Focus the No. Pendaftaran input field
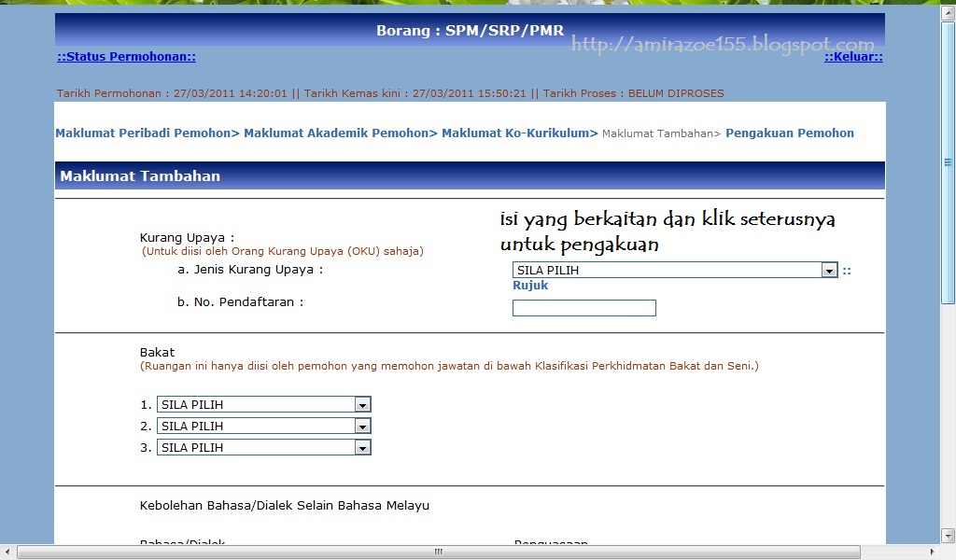 point(584,308)
